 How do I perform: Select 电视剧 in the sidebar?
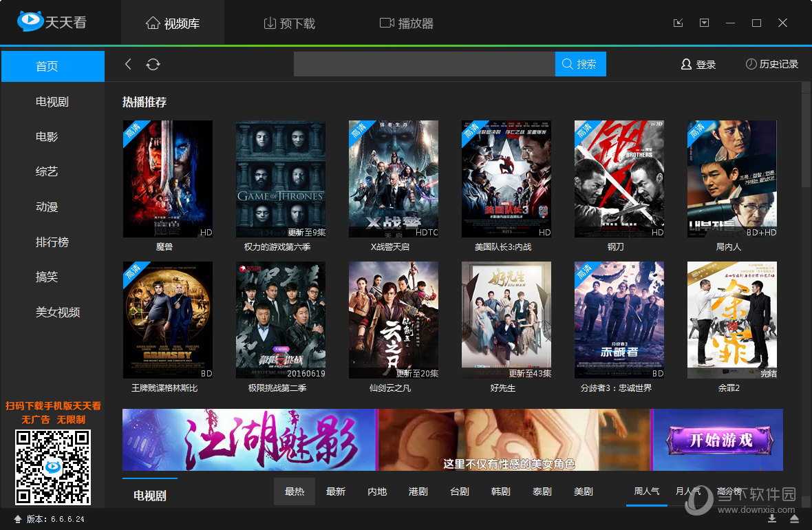pos(52,102)
